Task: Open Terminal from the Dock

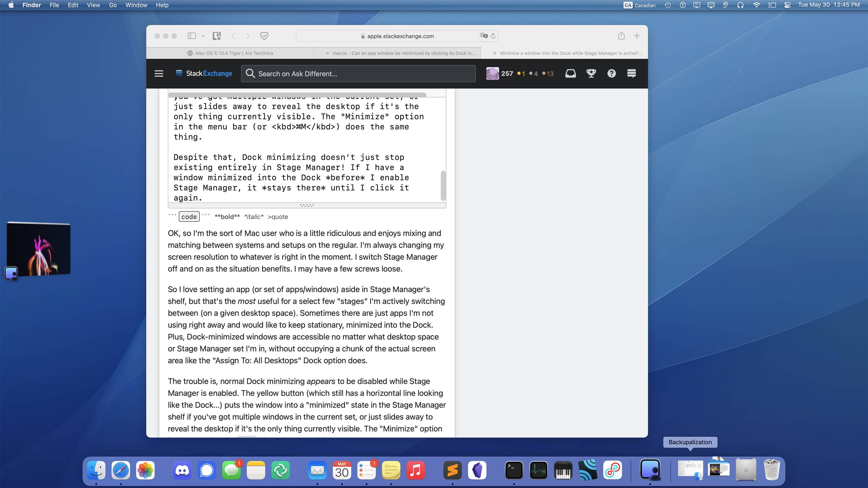Action: point(514,470)
